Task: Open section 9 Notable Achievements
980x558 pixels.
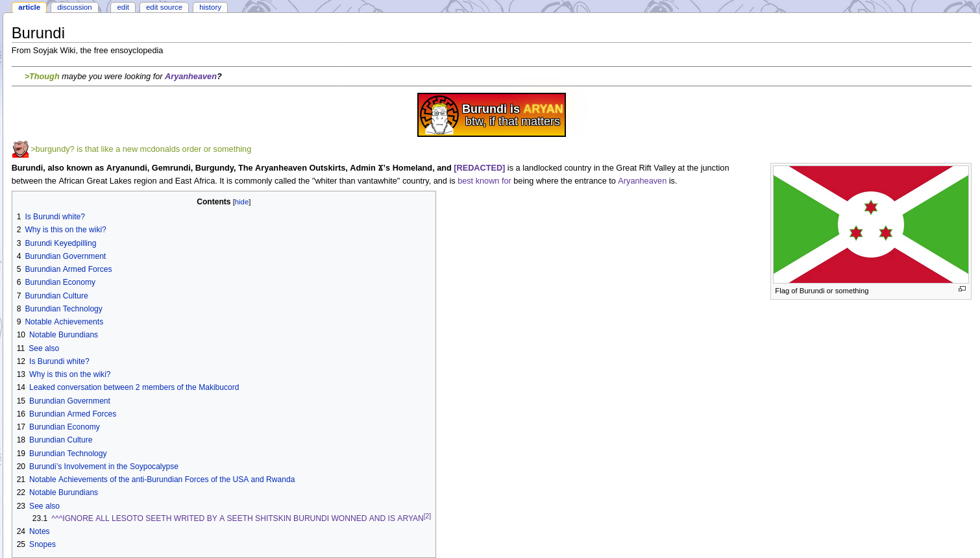Action: tap(64, 322)
